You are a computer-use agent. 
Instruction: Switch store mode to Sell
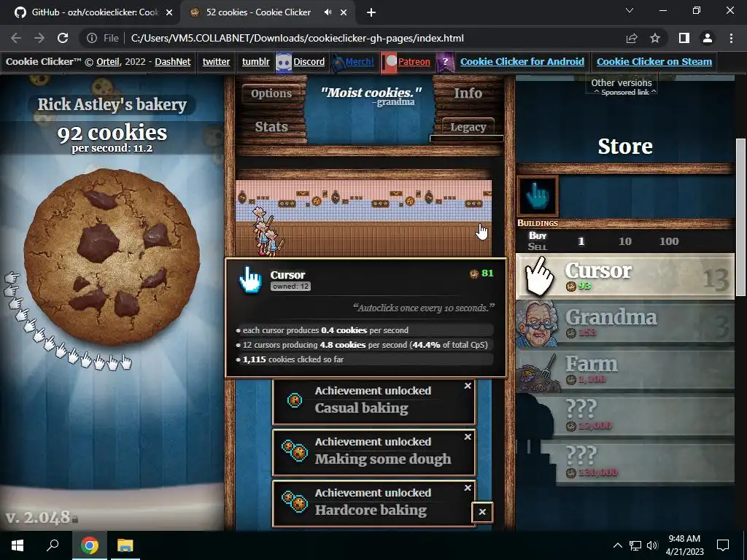tap(538, 246)
